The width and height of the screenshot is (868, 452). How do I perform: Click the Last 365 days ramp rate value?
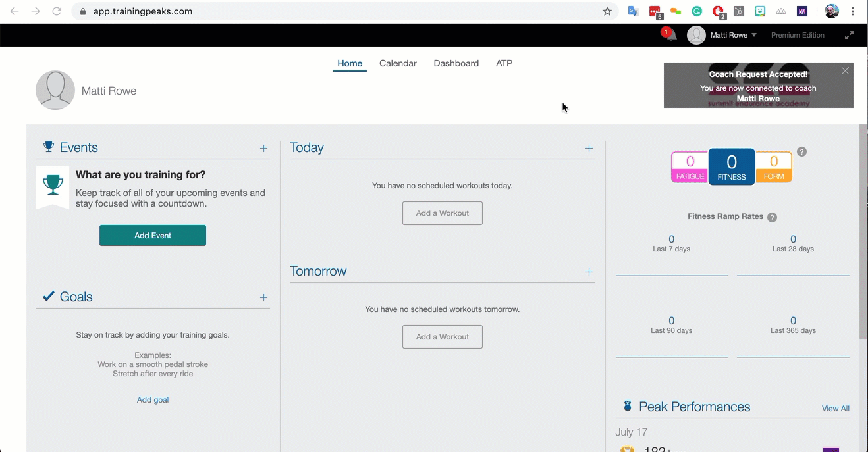pyautogui.click(x=793, y=321)
